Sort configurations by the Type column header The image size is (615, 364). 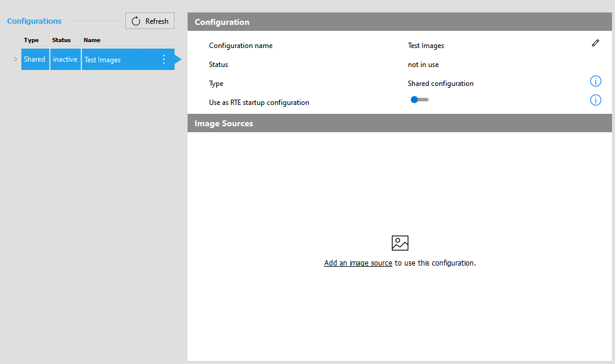coord(31,40)
